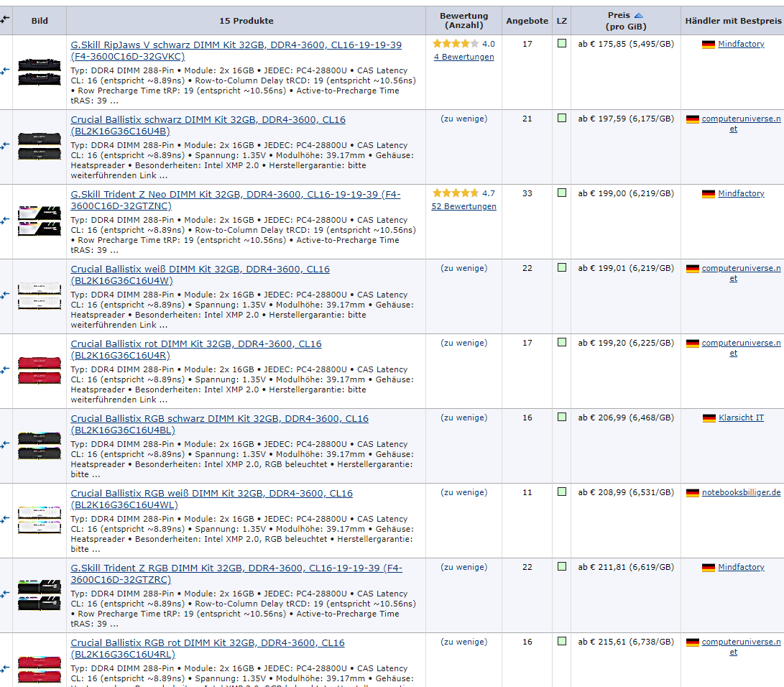Screen dimensions: 784x687
Task: Open G.Skill Trident Z RGB product link
Action: (x=236, y=574)
